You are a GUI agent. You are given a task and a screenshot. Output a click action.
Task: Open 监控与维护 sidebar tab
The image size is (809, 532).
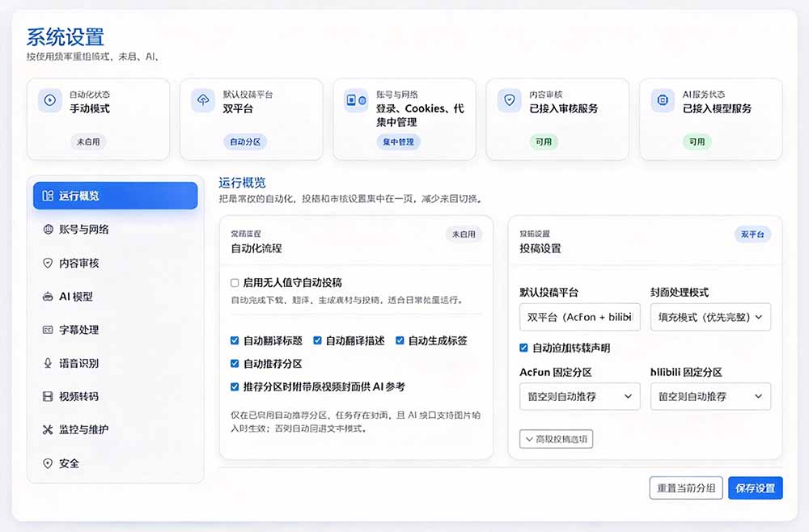pyautogui.click(x=116, y=429)
